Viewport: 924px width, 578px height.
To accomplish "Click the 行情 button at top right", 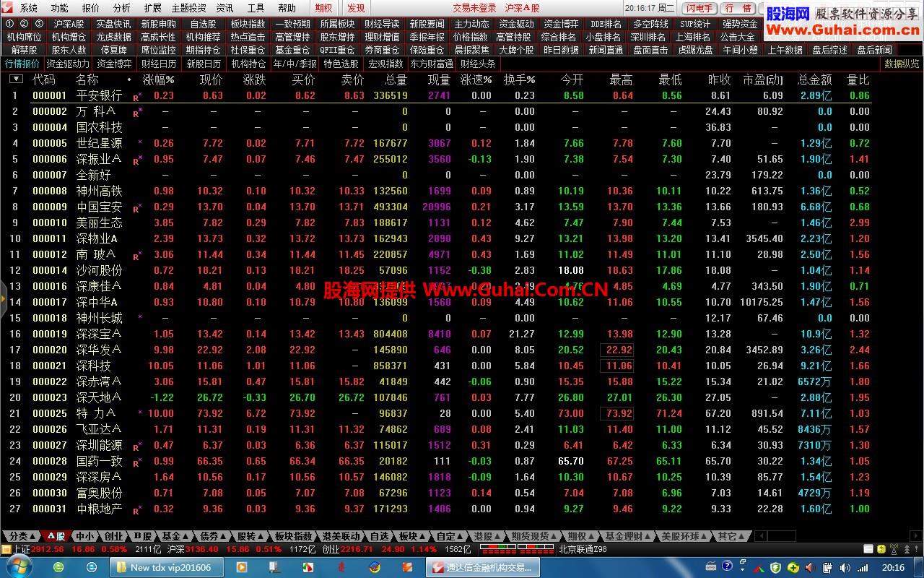I will 738,8.
